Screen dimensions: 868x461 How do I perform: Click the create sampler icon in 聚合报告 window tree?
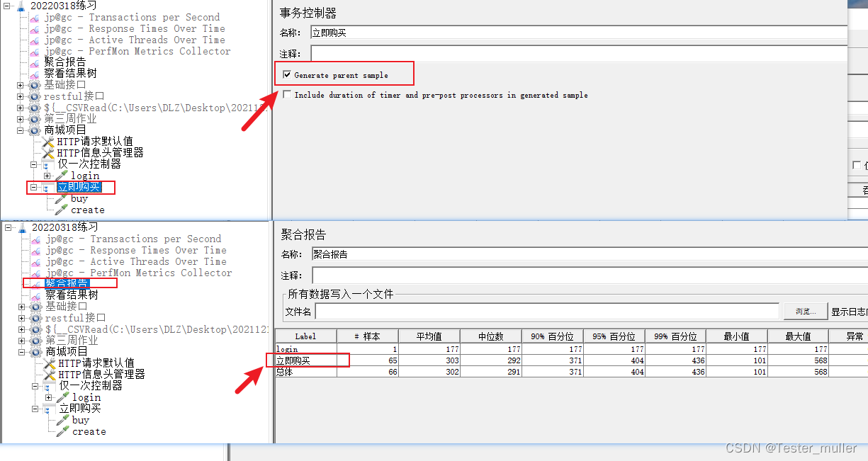[x=63, y=431]
